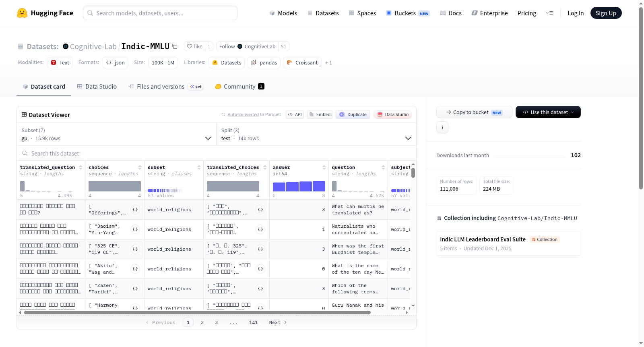Image resolution: width=644 pixels, height=347 pixels.
Task: Click the table vertical scrollbar thumb
Action: 413,173
